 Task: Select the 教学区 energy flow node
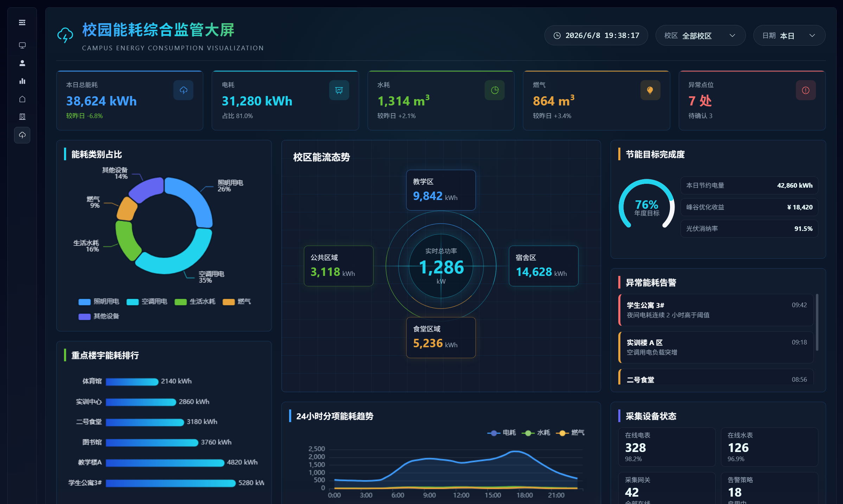pos(441,190)
